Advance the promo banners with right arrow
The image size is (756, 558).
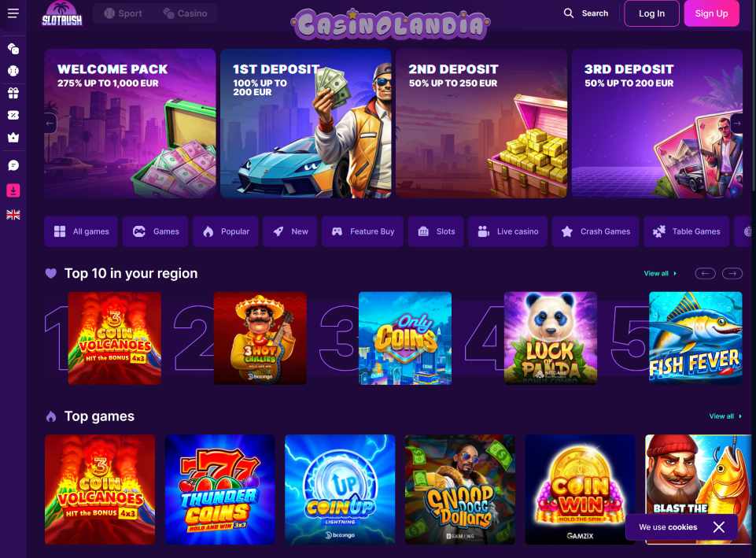[x=737, y=123]
